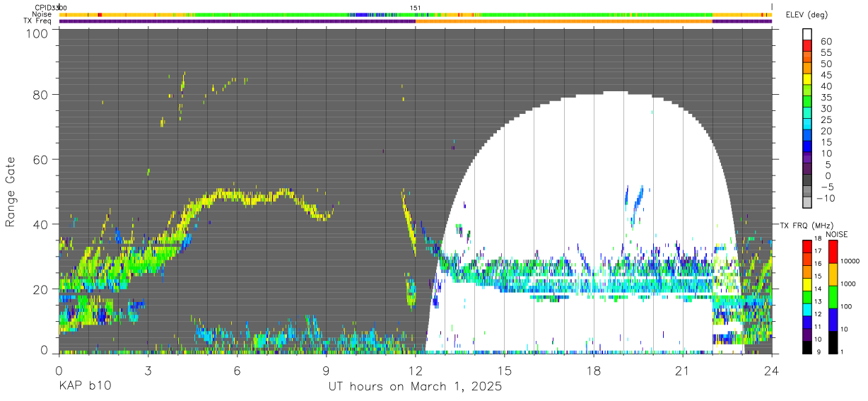868x401 pixels.
Task: Click the "Noise" strip label above the plot
Action: pos(43,14)
